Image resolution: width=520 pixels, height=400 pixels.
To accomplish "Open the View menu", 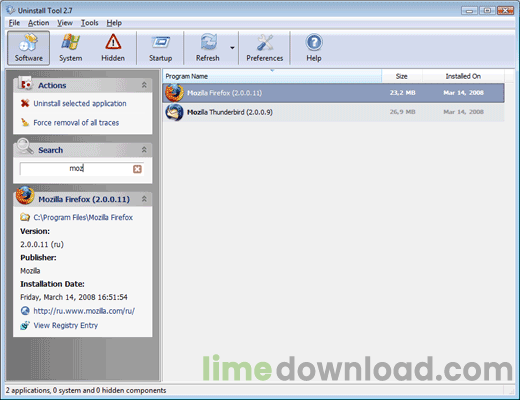I will coord(65,23).
